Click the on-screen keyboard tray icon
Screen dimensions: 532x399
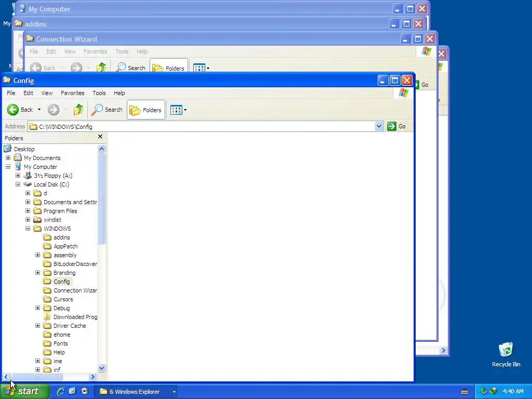(x=464, y=392)
